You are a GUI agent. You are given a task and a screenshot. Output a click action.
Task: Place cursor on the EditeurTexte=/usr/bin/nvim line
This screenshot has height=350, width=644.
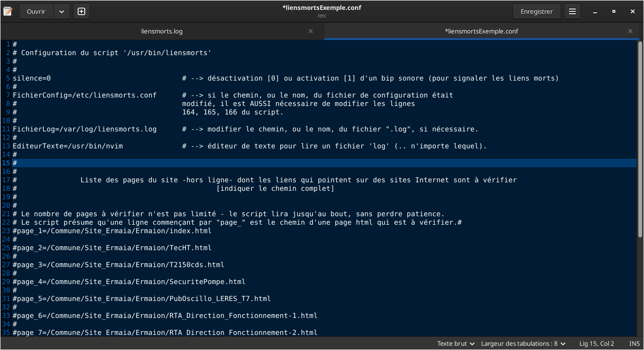[x=68, y=146]
